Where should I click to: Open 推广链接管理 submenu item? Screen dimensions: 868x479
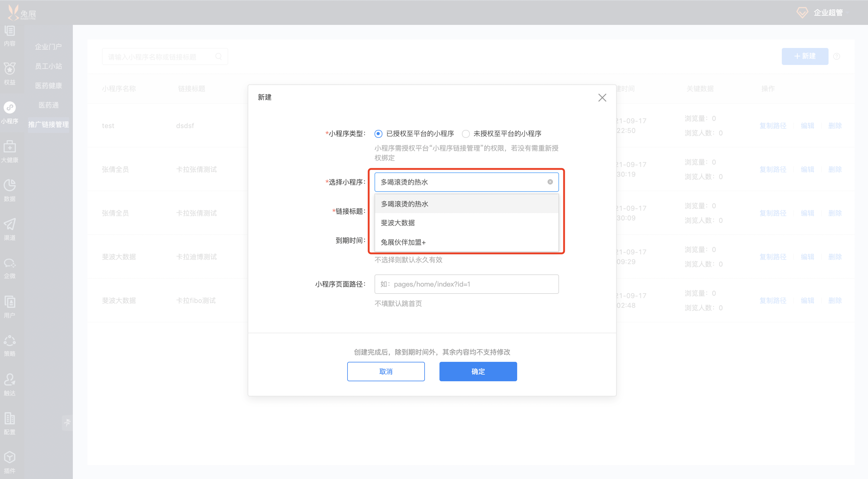click(48, 124)
